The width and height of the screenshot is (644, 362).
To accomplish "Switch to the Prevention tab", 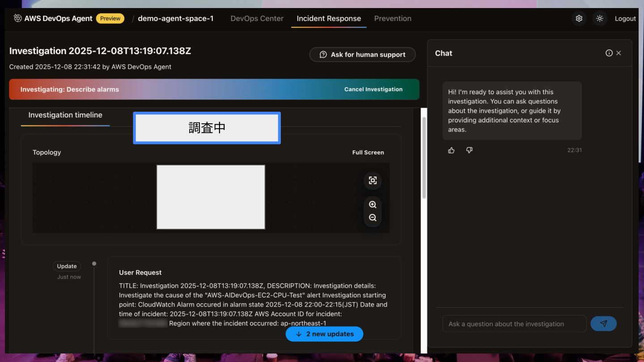I will [x=393, y=18].
